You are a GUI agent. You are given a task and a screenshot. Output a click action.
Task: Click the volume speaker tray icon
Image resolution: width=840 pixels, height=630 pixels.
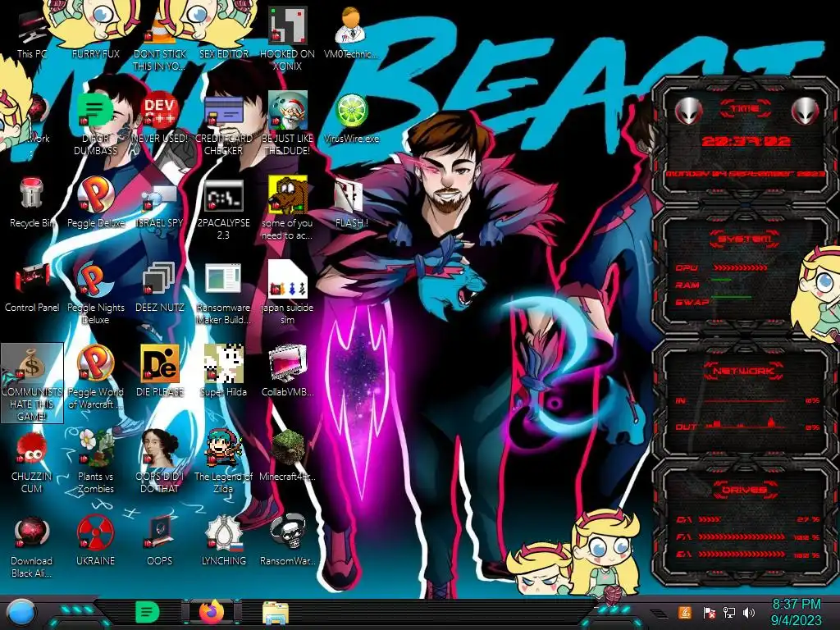pyautogui.click(x=749, y=612)
